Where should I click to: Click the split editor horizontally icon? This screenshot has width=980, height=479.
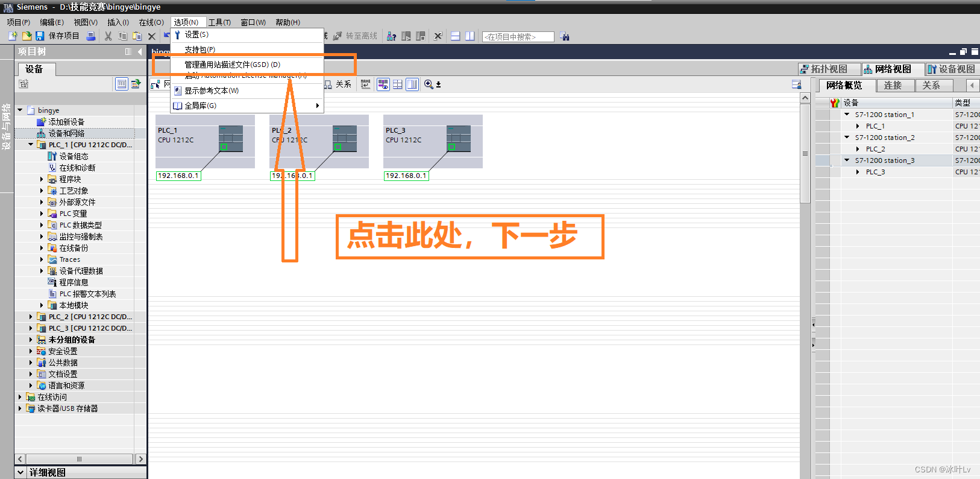coord(456,36)
